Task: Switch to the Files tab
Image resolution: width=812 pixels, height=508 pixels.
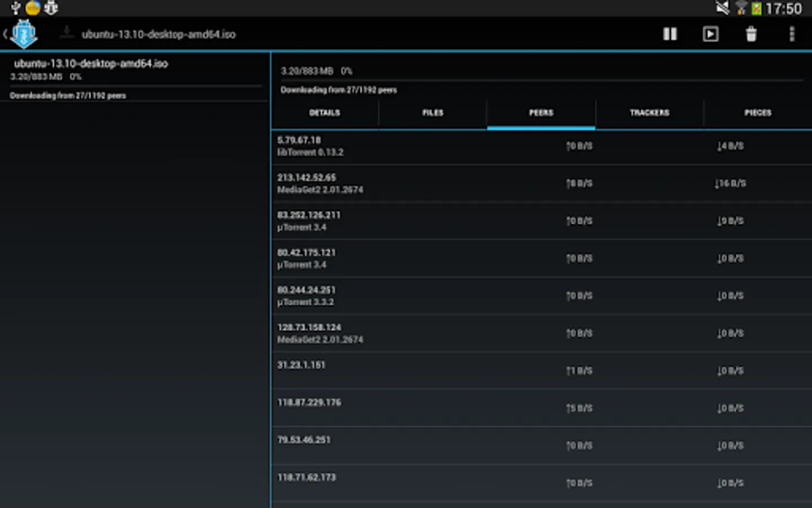Action: pos(433,113)
